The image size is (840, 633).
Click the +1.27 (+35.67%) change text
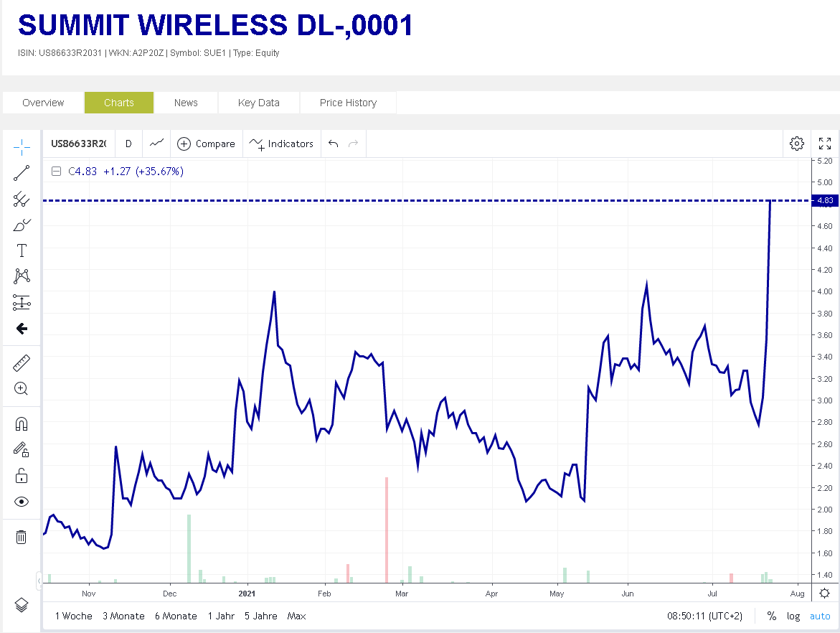point(143,172)
